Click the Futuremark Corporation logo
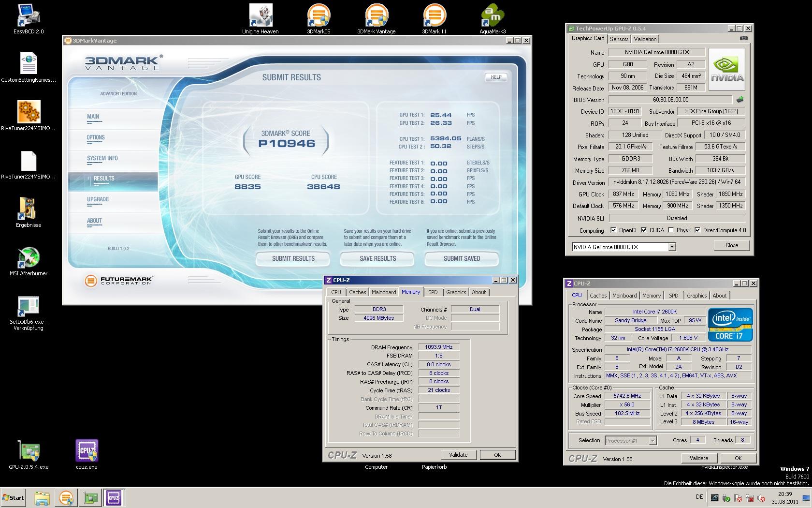This screenshot has height=508, width=812. click(x=119, y=281)
